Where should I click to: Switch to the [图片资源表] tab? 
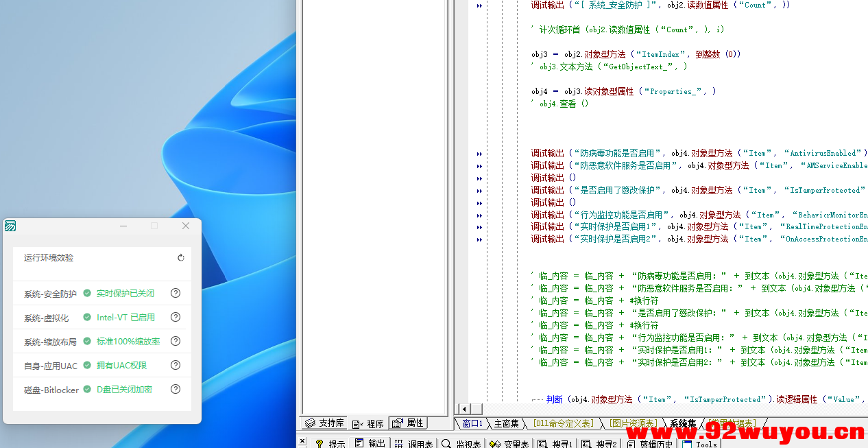[632, 423]
